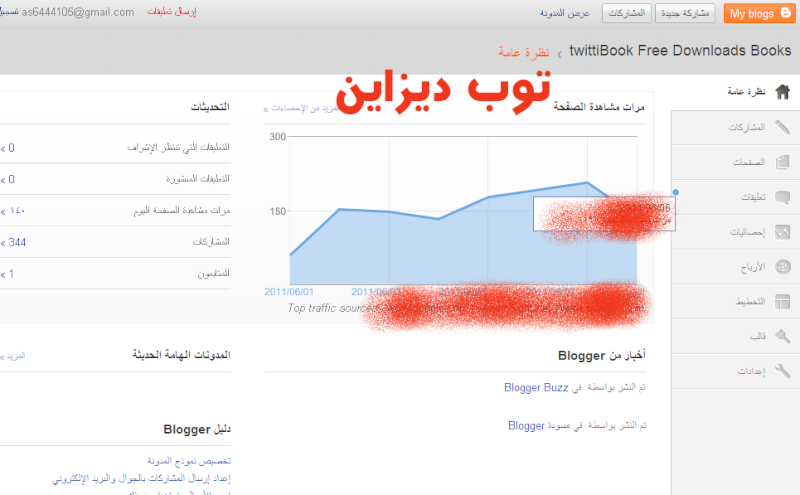This screenshot has height=495, width=800.
Task: Open the الأرباح sidebar tab
Action: click(x=735, y=266)
